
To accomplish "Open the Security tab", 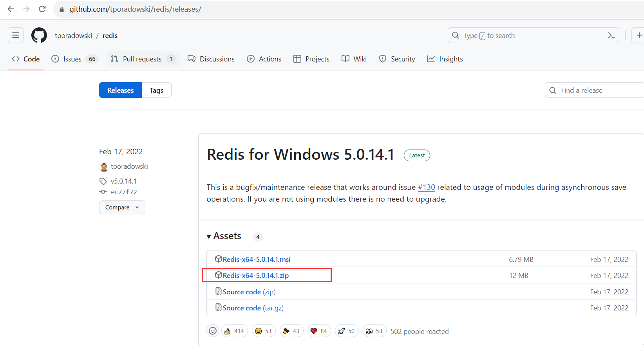I will pos(397,59).
